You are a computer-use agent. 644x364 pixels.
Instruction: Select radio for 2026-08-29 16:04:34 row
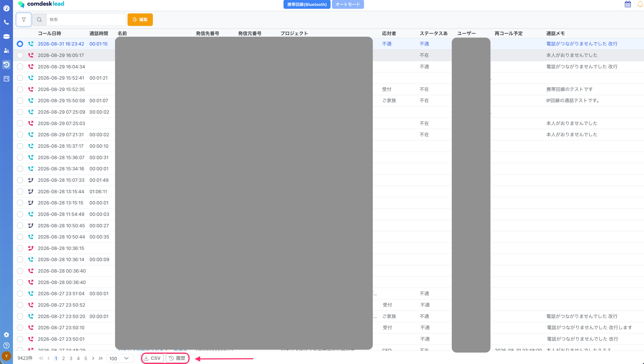(x=20, y=67)
